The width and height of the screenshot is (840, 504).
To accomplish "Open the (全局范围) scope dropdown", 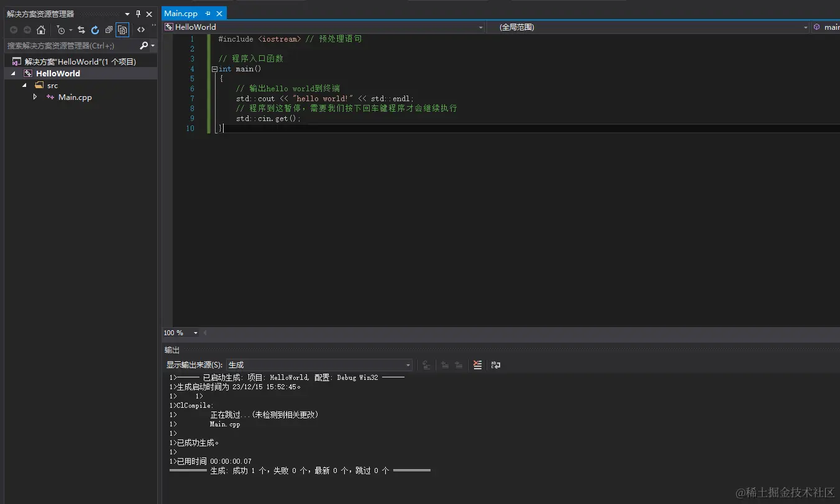I will [648, 27].
